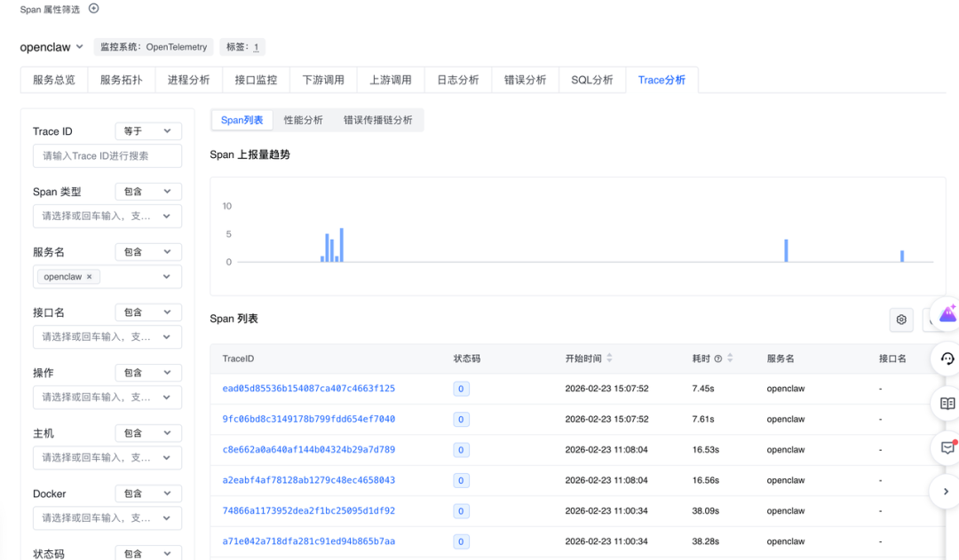Open the purple AI assistant icon
959x560 pixels.
pyautogui.click(x=947, y=313)
